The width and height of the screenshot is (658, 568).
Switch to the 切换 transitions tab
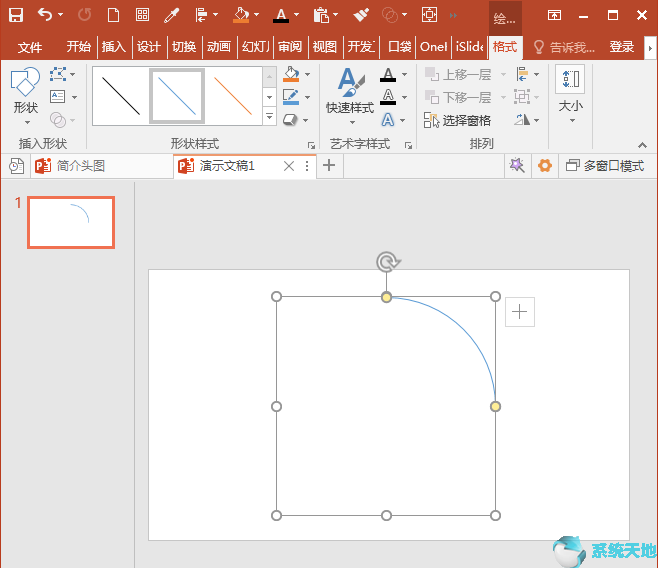tap(184, 47)
